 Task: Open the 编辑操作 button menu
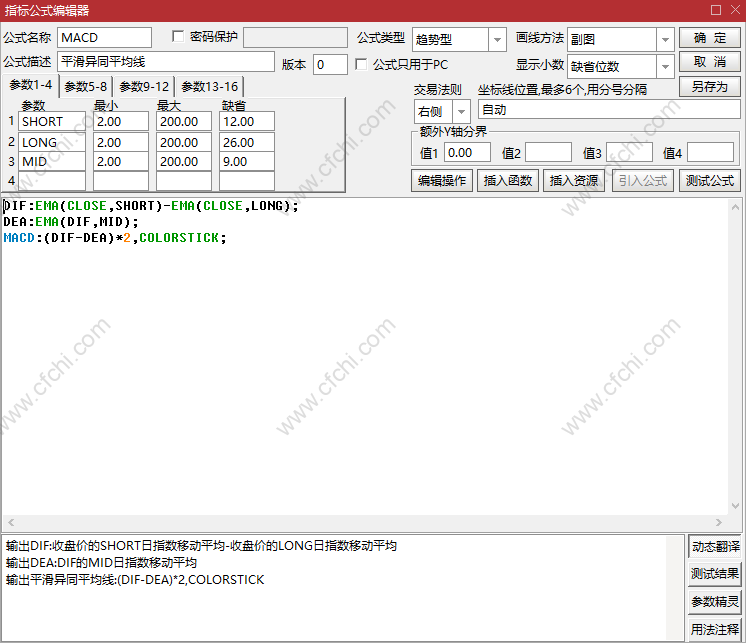coord(442,181)
